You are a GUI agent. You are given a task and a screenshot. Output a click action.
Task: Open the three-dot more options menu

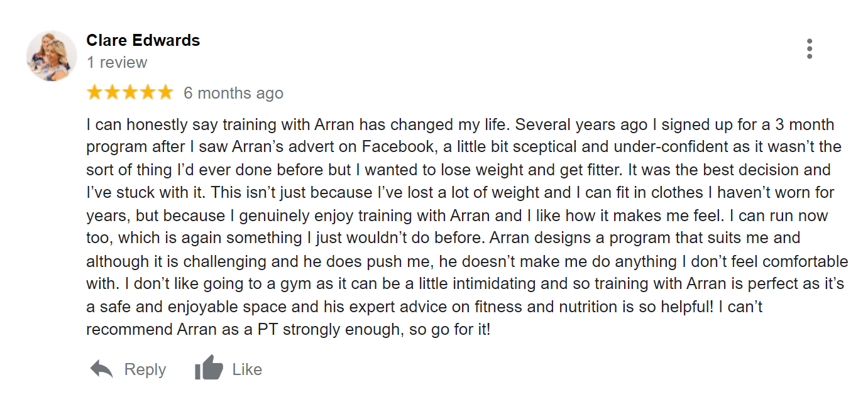810,49
